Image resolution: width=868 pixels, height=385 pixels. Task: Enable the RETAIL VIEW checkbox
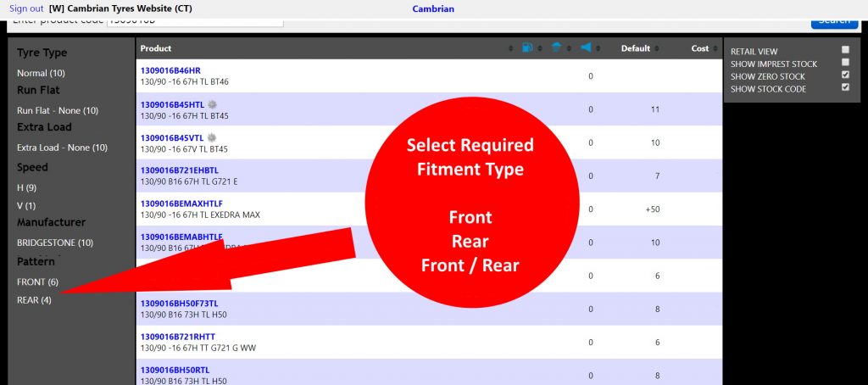pyautogui.click(x=845, y=50)
